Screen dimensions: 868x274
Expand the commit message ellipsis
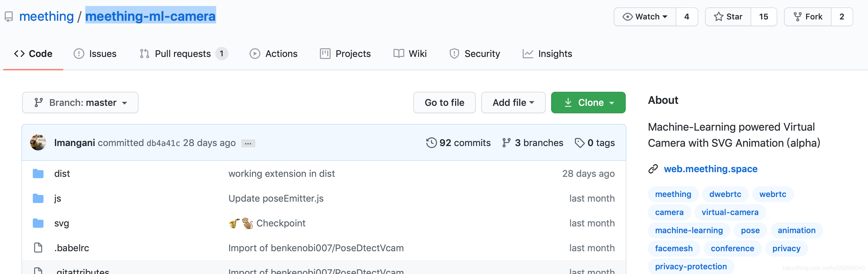point(248,143)
